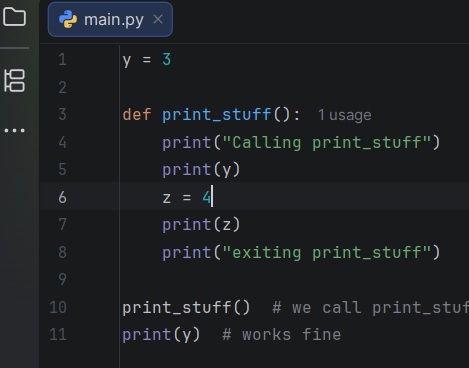Click the '# we call print_stuf' comment

[x=371, y=307]
